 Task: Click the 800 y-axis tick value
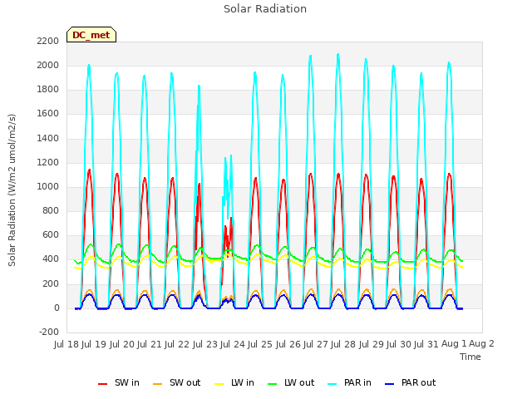point(51,211)
